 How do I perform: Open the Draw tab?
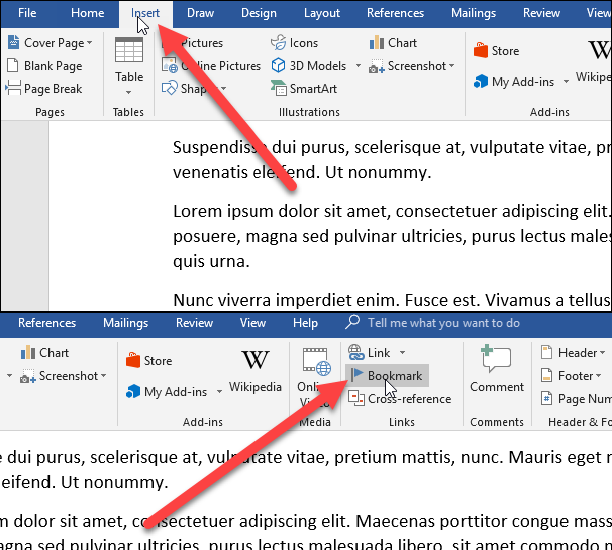pyautogui.click(x=200, y=13)
